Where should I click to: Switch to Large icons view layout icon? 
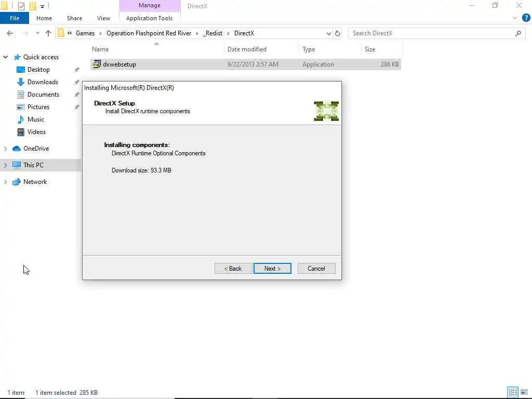click(524, 392)
